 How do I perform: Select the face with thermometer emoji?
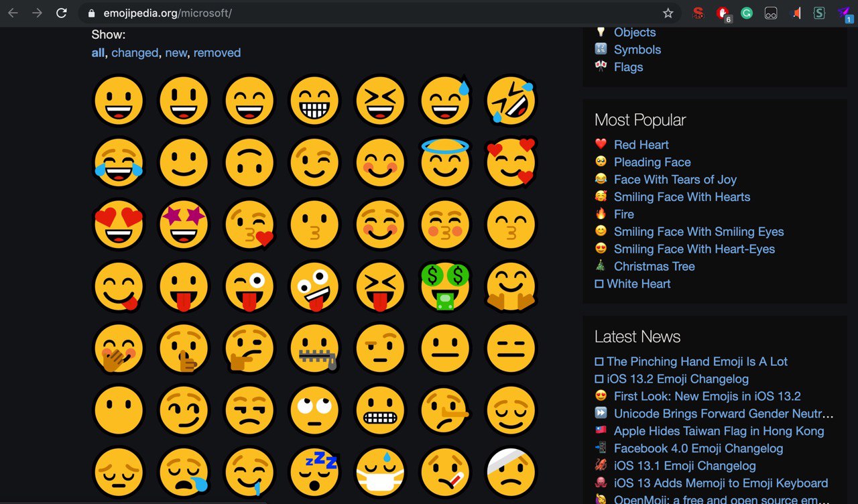point(446,472)
